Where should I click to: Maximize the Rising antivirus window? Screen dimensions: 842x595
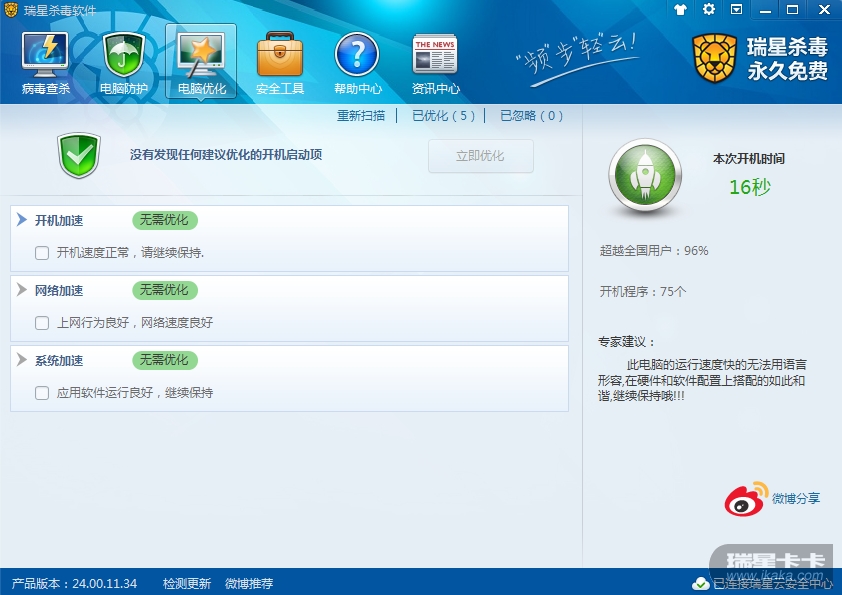pyautogui.click(x=793, y=10)
